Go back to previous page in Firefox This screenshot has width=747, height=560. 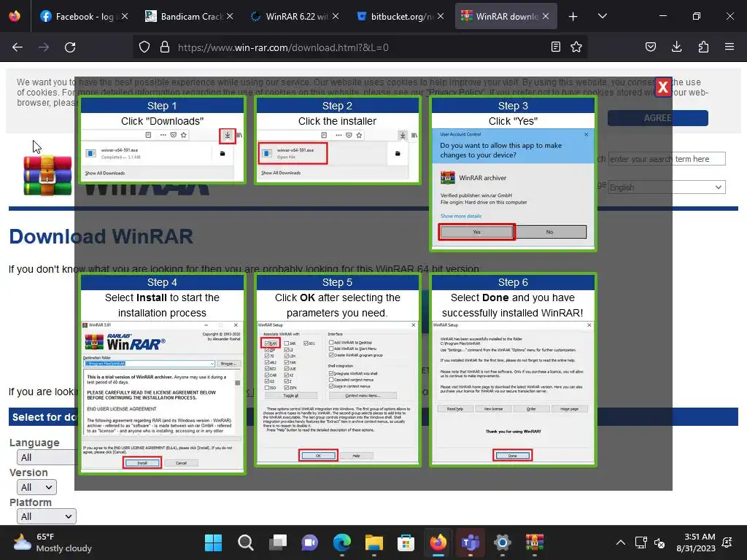18,47
